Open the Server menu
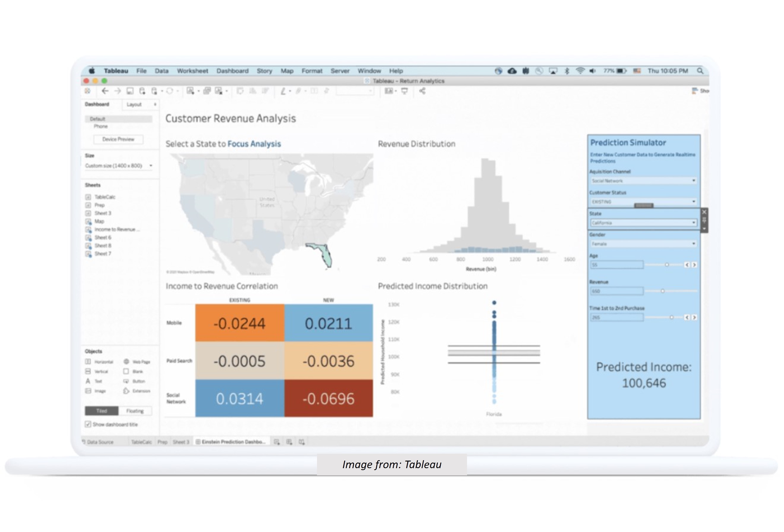Viewport: 784px width, 532px height. coord(340,71)
